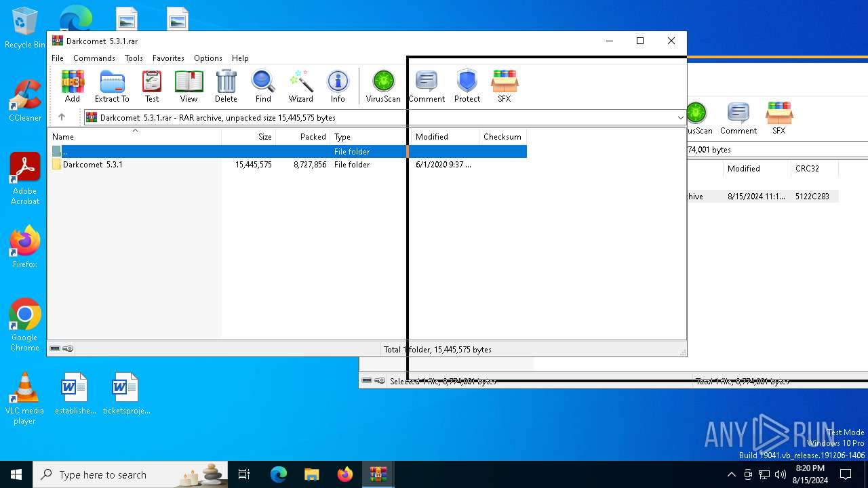Open the Firefox desktop shortcut
Image resolution: width=868 pixels, height=488 pixels.
point(24,247)
